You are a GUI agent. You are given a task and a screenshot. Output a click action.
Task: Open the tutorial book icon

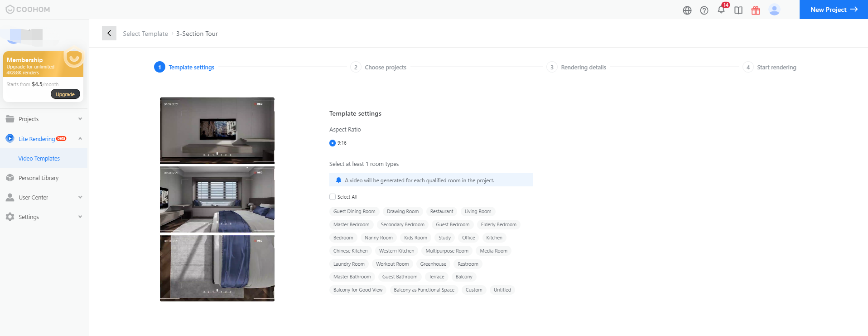pos(738,10)
